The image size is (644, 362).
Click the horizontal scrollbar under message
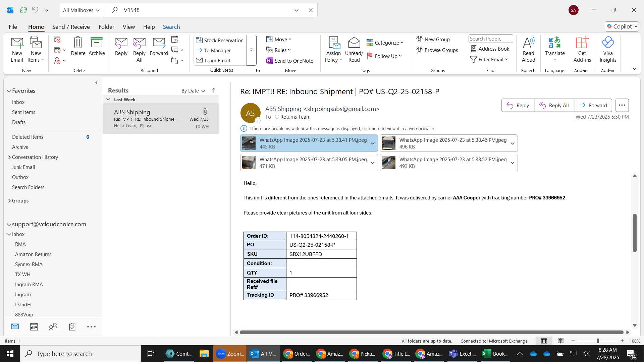431,332
